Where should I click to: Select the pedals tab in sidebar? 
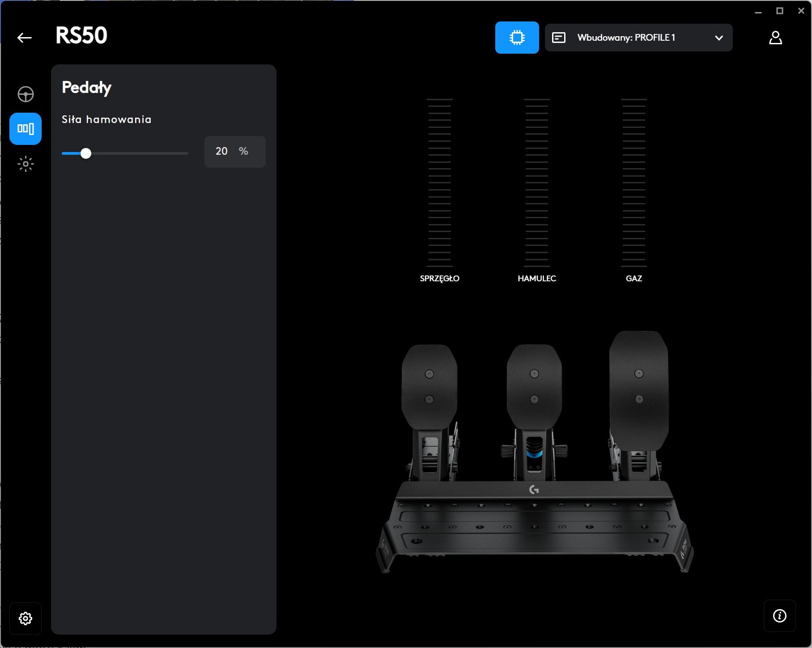tap(26, 129)
